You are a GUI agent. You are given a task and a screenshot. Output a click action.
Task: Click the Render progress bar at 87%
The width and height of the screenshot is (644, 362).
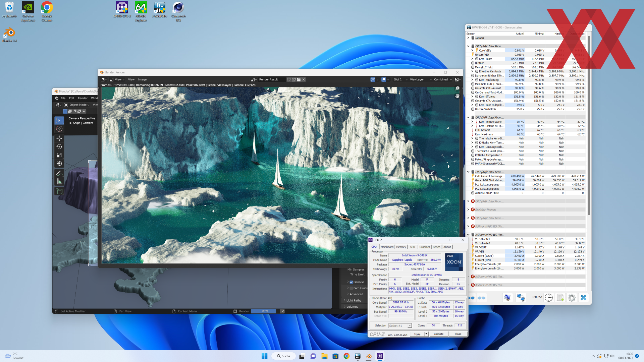265,311
